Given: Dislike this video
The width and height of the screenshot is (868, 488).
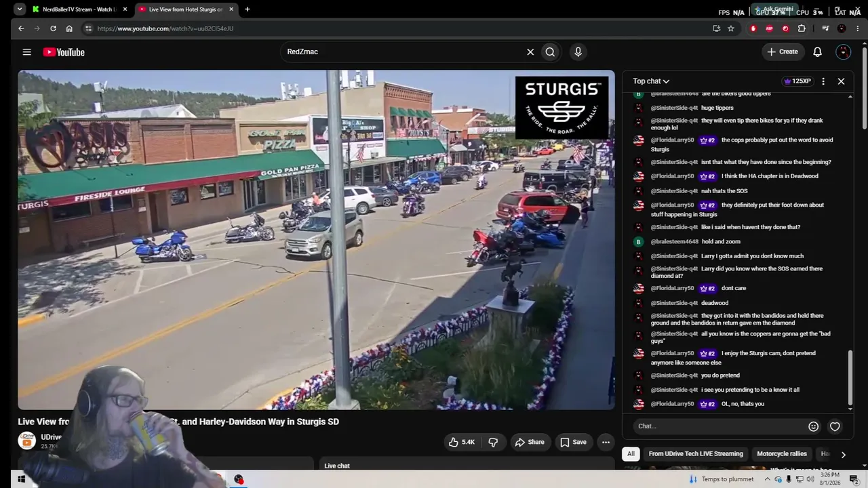Looking at the screenshot, I should [x=493, y=442].
